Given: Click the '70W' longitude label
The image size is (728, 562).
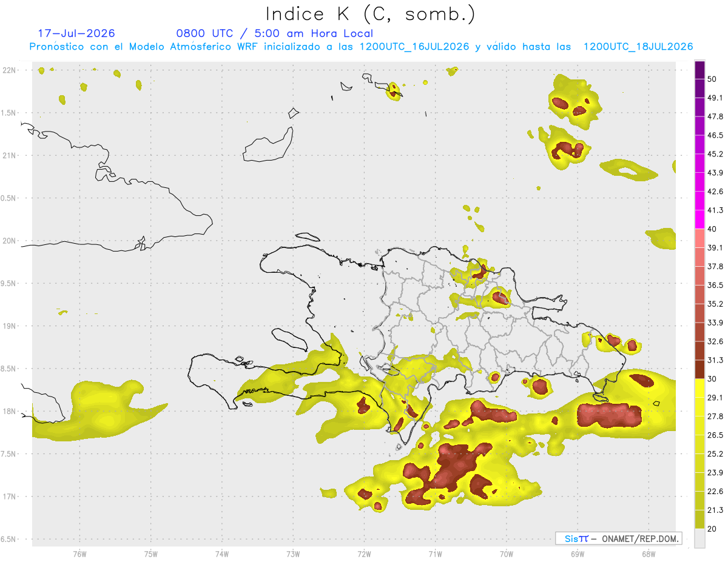Looking at the screenshot, I should coord(507,554).
